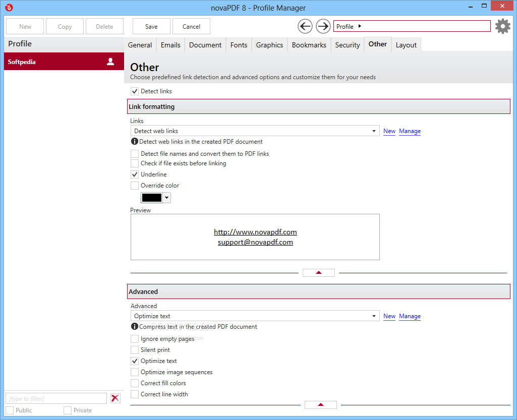Screen dimensions: 517x420
Task: Enable Detect file names and convert to PDF links
Action: pos(135,154)
